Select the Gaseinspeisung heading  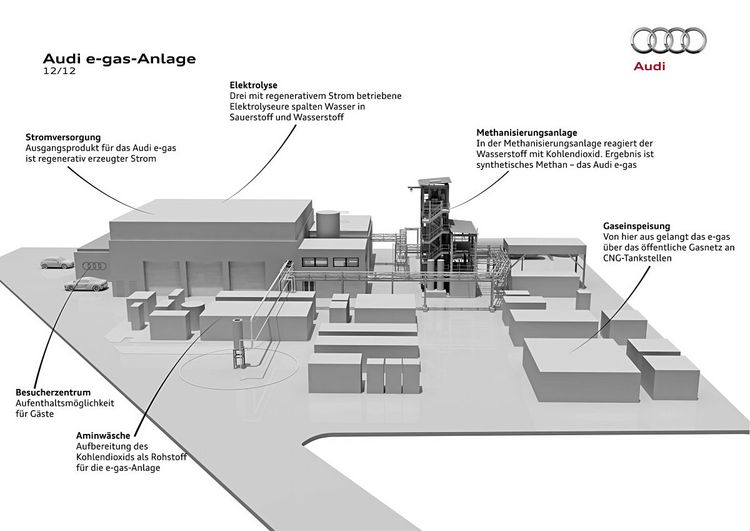(x=635, y=226)
